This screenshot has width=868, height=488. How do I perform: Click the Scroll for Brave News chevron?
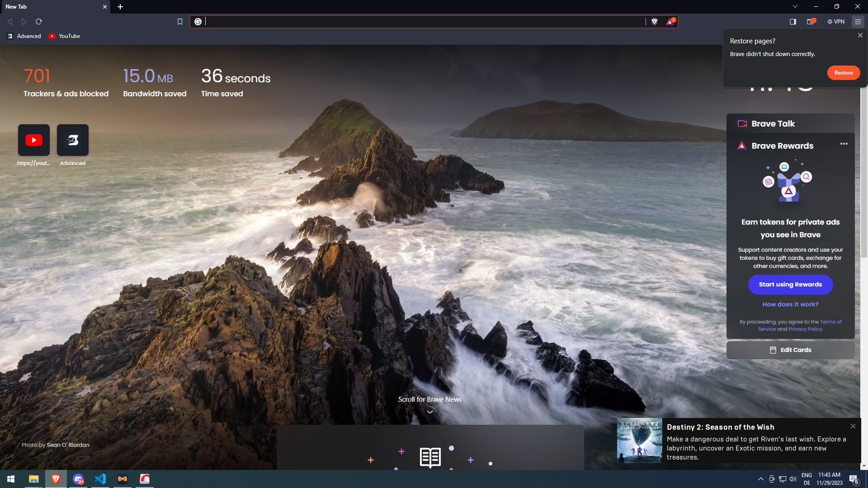point(429,412)
